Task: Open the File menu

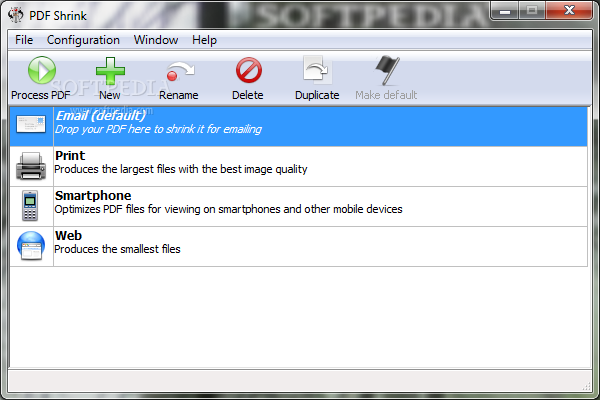Action: (24, 40)
